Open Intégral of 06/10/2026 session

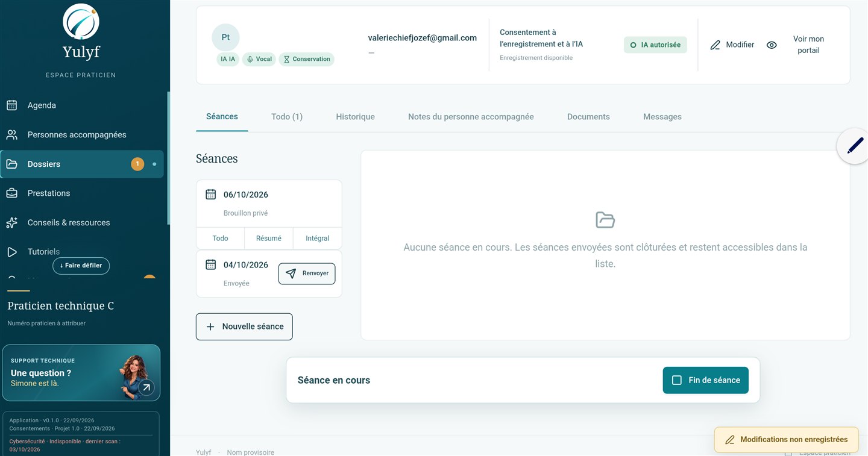(x=318, y=238)
